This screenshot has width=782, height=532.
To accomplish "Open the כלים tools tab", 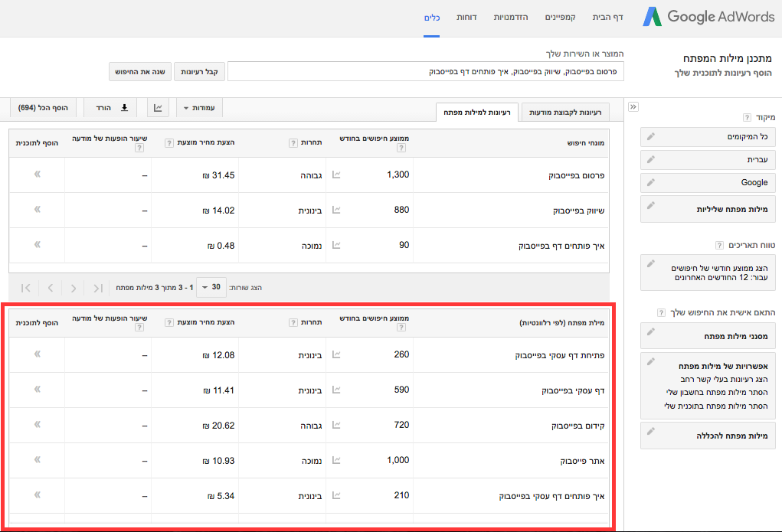I will click(x=432, y=18).
